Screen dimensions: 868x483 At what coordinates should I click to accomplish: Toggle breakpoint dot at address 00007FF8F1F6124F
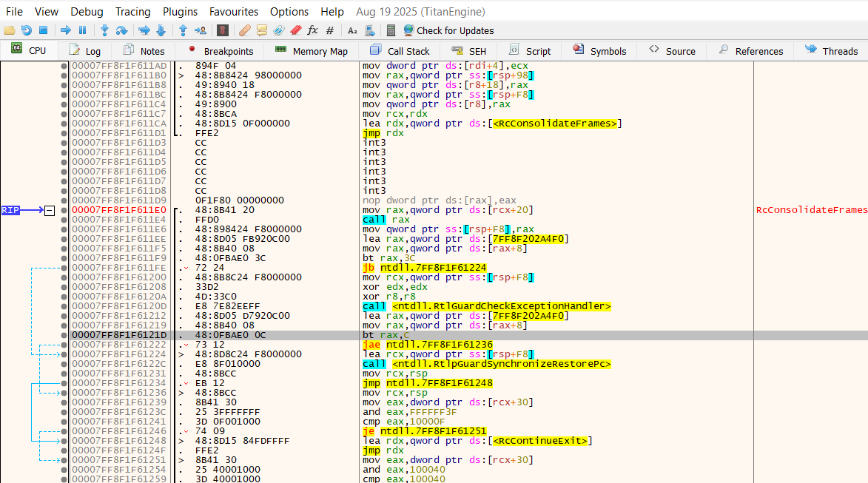(64, 450)
